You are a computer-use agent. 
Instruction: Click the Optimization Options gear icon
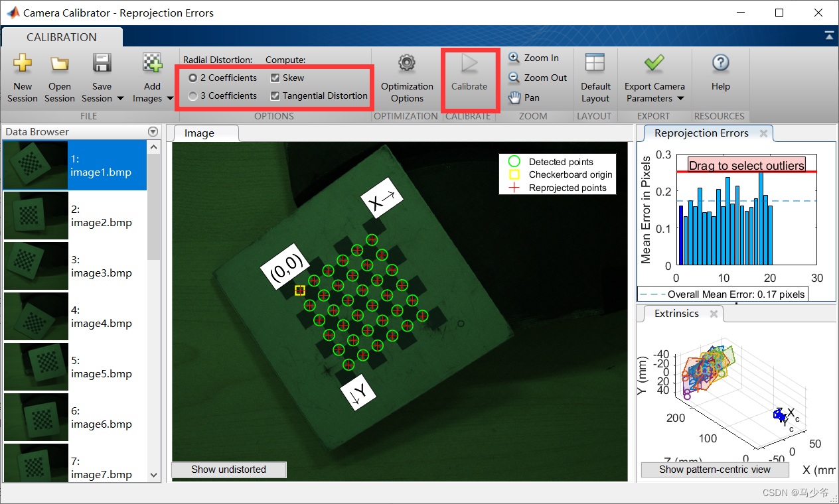[407, 64]
